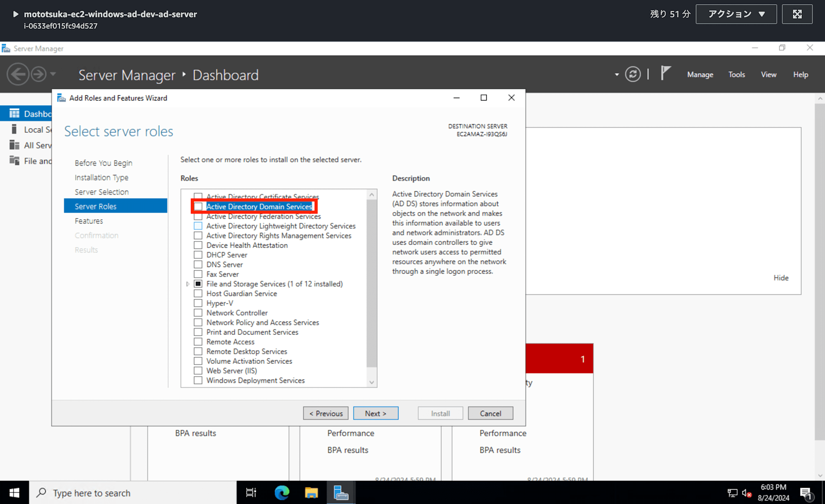
Task: Enable the DHCP Server role checkbox
Action: pos(198,254)
